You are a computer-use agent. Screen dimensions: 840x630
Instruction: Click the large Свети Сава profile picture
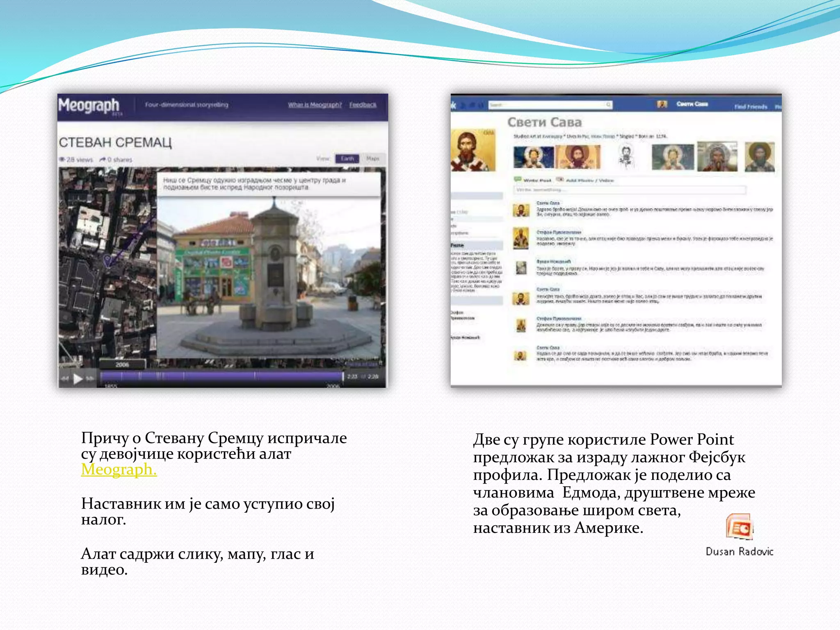[472, 150]
